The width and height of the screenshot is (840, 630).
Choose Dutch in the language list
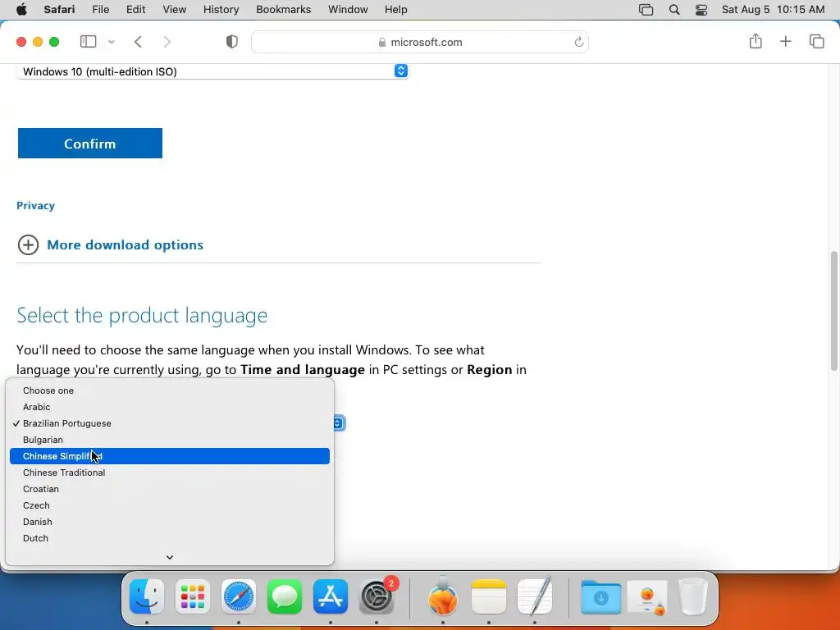coord(169,538)
